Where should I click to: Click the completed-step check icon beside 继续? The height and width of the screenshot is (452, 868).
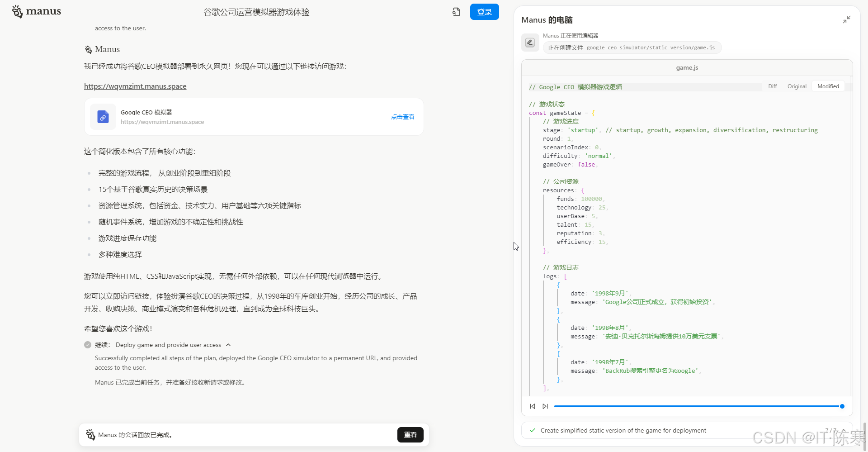[x=88, y=345]
